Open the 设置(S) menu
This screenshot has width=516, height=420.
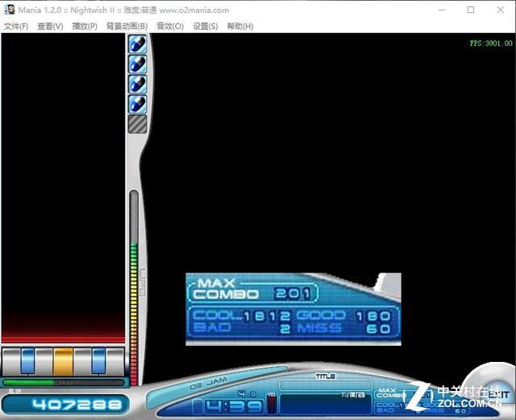tap(206, 26)
